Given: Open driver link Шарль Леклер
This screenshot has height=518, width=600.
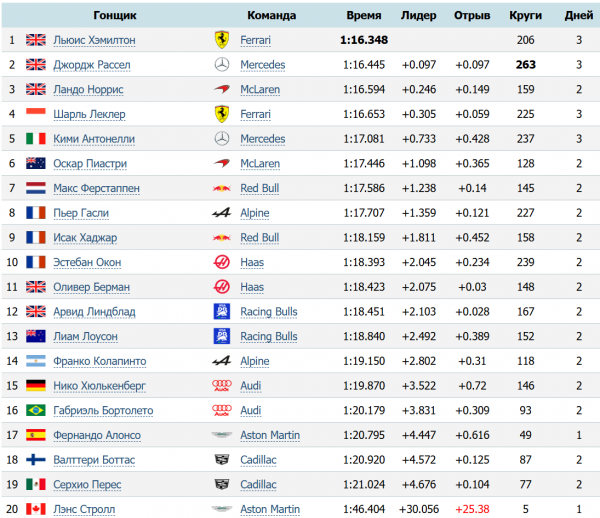Looking at the screenshot, I should click(89, 114).
